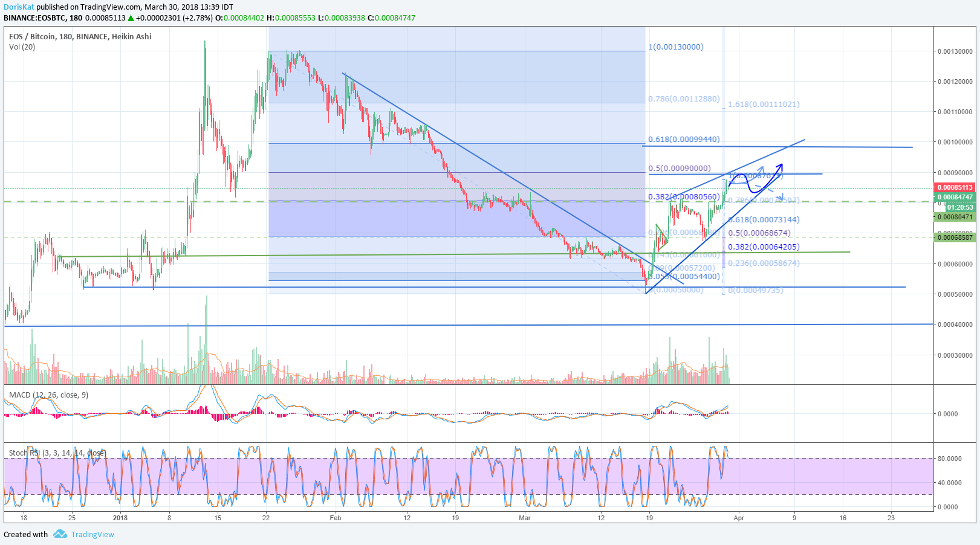Screen dimensions: 980x545
Task: Open the TradingView link beside Created with
Action: [x=92, y=534]
